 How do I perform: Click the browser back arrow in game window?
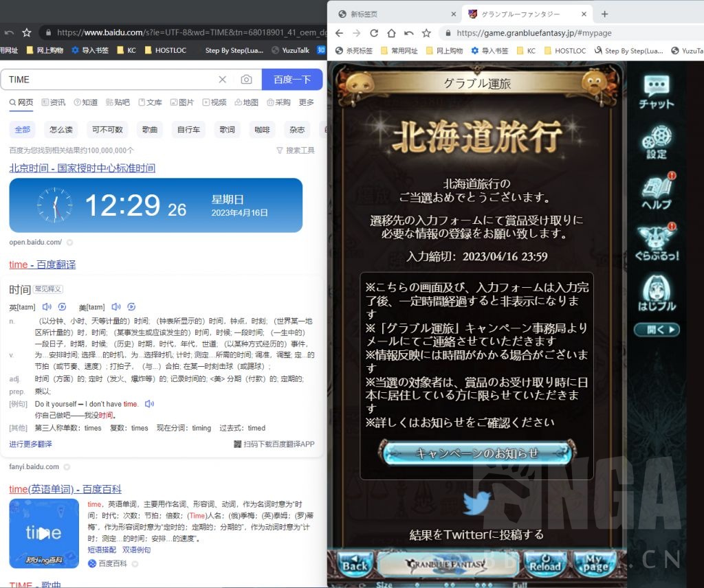(338, 32)
